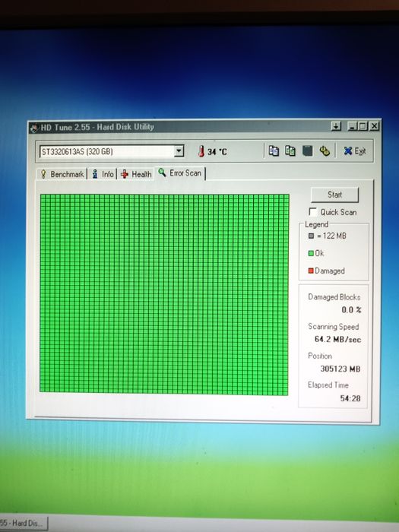This screenshot has height=532, width=399.
Task: Switch to the Health tab
Action: click(136, 174)
